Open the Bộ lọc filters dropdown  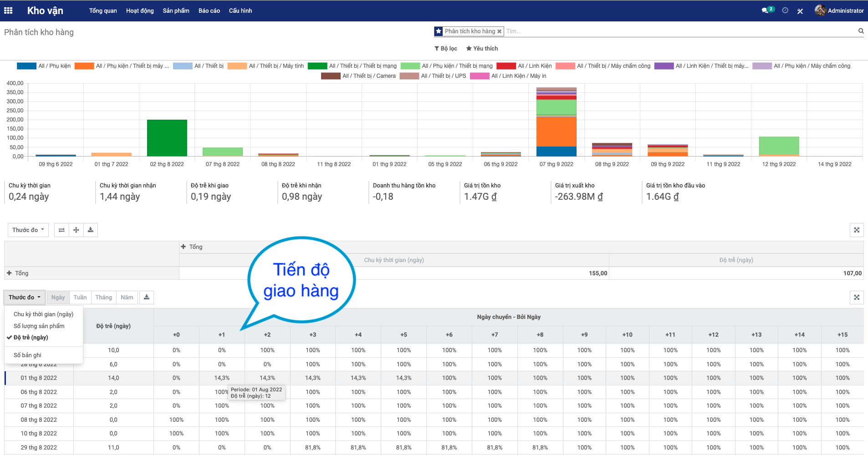tap(446, 48)
